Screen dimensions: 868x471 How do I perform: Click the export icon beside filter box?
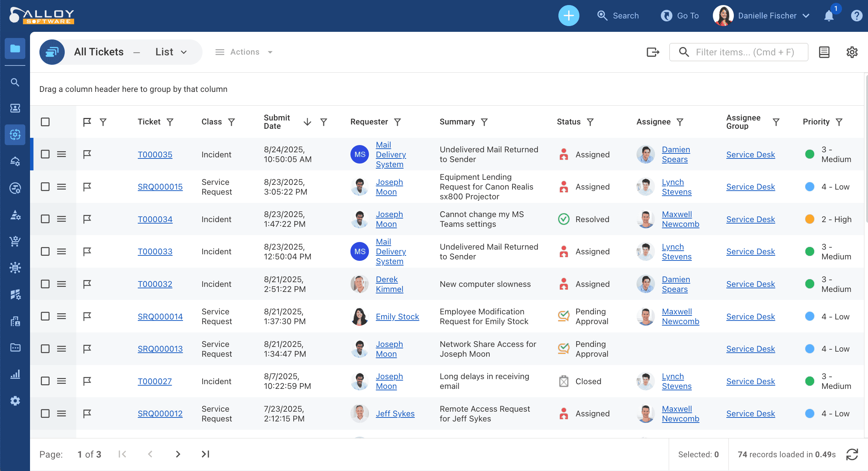[x=653, y=52]
